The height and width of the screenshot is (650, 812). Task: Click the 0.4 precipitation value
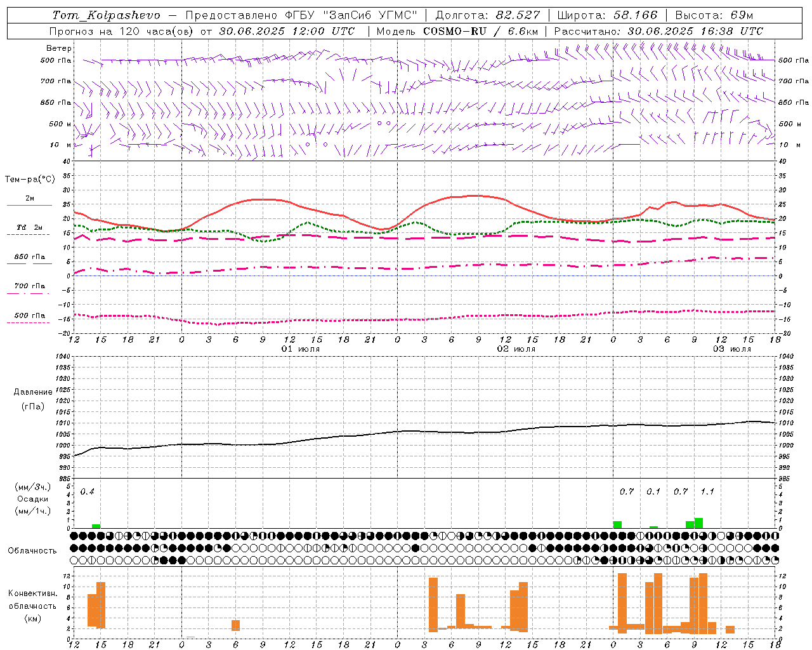pos(87,491)
